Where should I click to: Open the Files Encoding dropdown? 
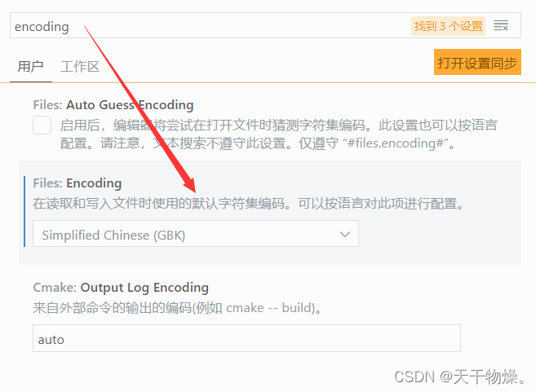[196, 234]
